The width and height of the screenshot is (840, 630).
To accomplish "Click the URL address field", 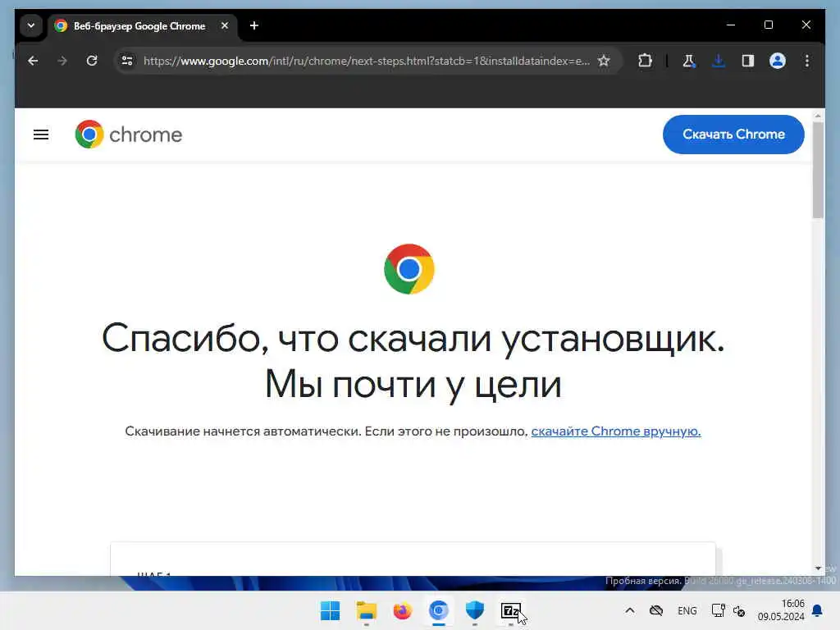I will 367,61.
